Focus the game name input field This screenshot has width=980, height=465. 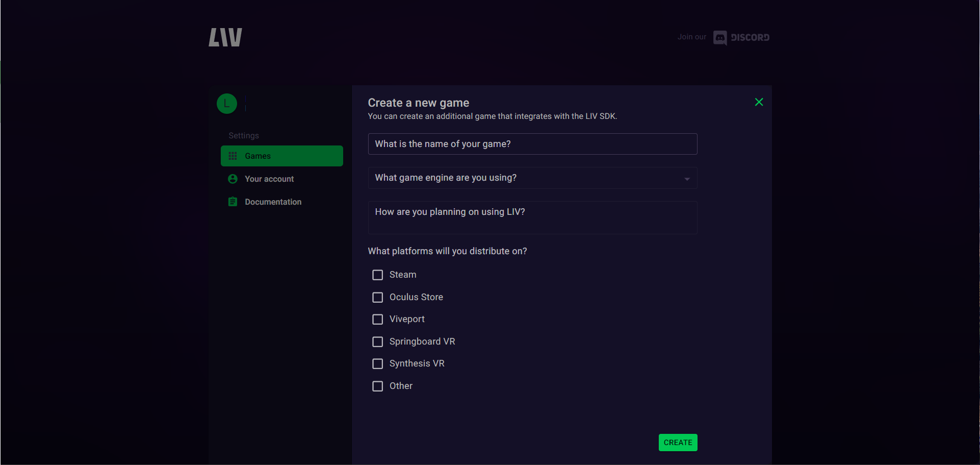click(532, 144)
